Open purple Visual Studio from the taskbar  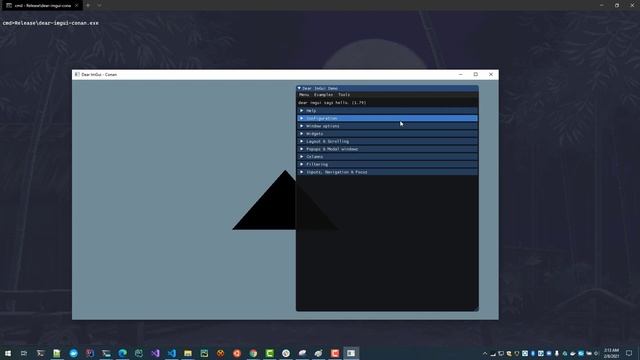[155, 353]
